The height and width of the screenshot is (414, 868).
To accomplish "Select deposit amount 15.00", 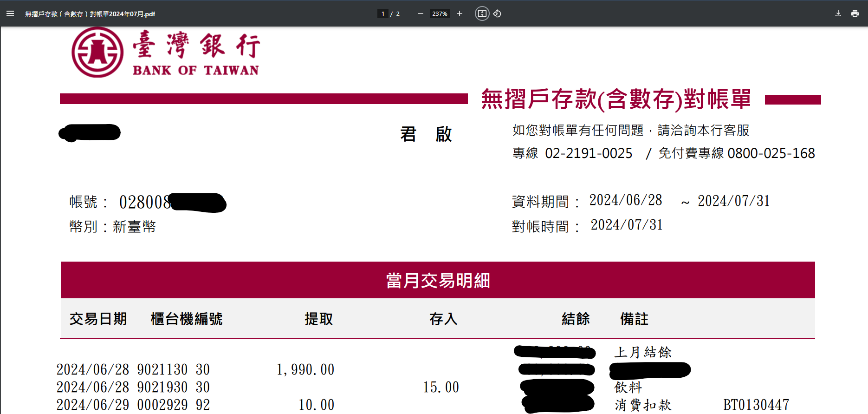I will 441,387.
